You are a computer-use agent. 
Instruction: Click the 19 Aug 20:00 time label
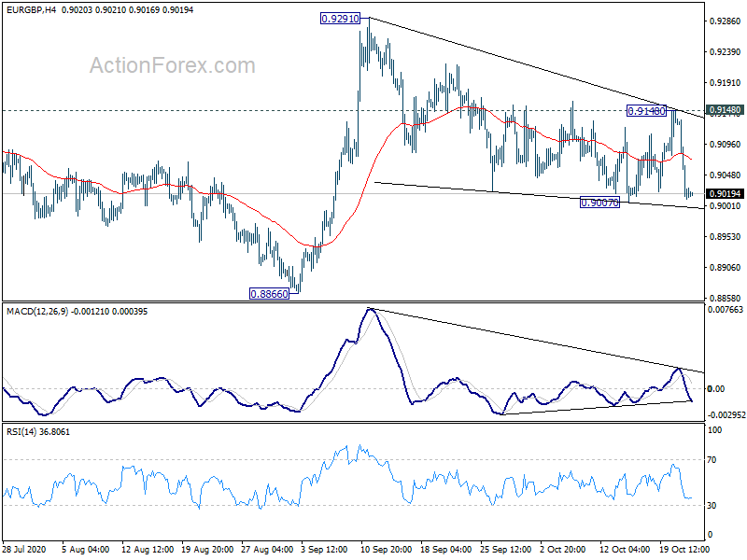coord(207,549)
